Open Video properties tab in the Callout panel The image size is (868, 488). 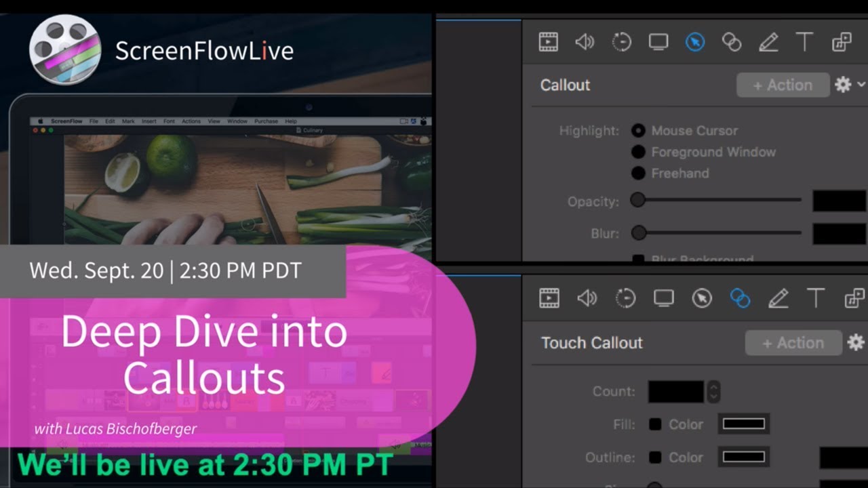(548, 42)
